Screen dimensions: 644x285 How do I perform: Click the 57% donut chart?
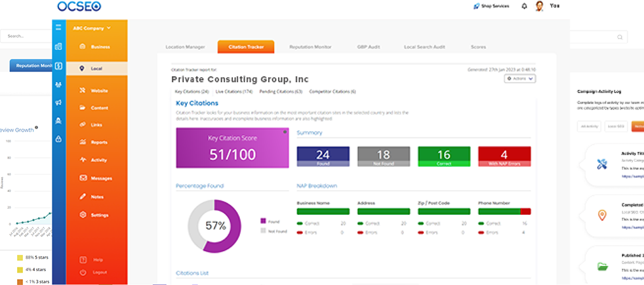(x=214, y=226)
